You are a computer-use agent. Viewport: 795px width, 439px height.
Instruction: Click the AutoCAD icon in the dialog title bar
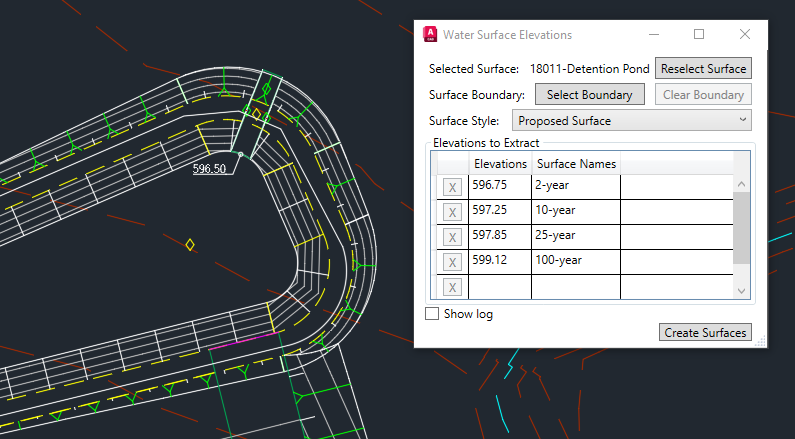pyautogui.click(x=431, y=34)
